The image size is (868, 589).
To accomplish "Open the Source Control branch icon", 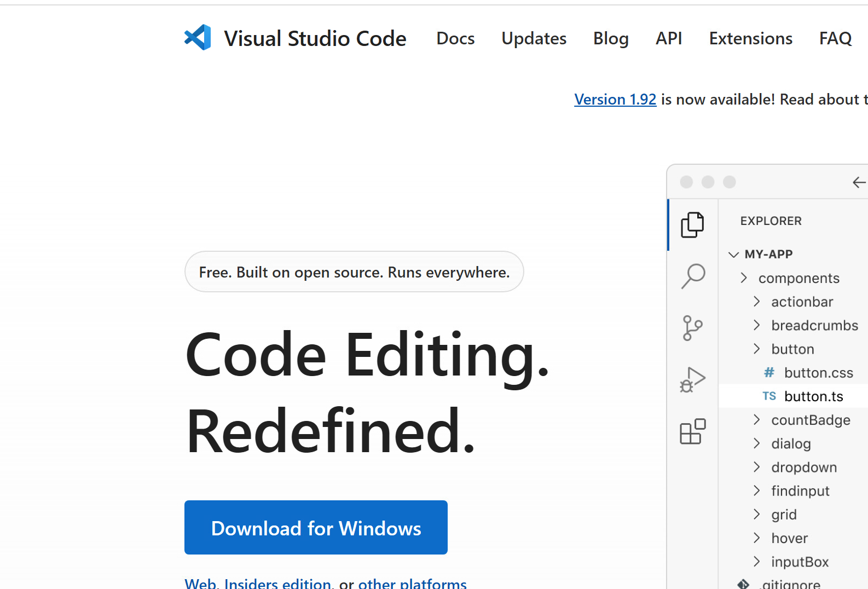I will (x=692, y=328).
